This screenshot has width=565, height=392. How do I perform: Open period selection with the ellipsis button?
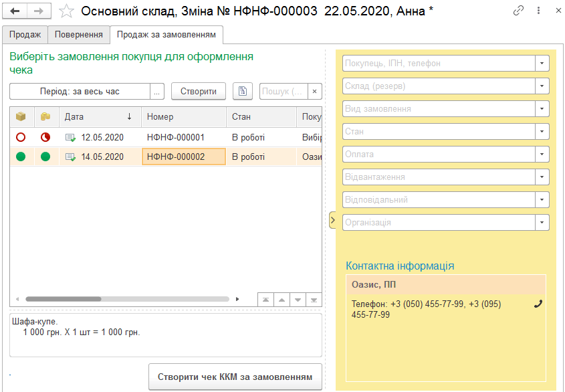156,91
